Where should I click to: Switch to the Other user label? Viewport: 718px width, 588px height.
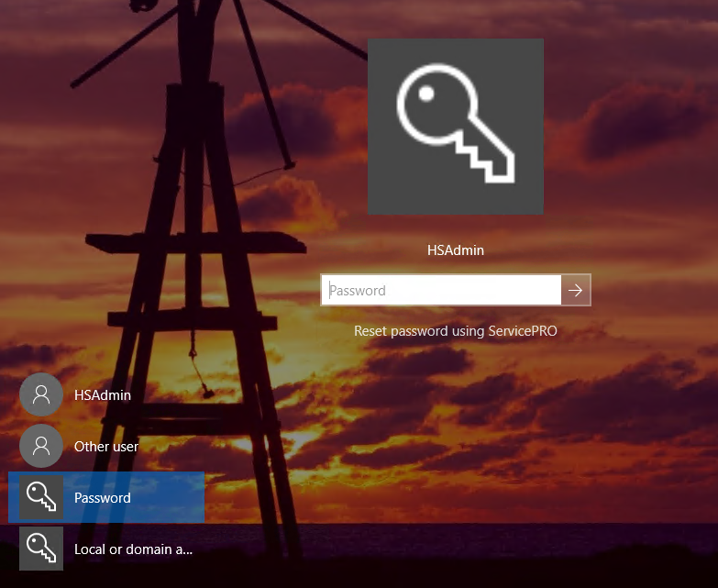pyautogui.click(x=106, y=447)
